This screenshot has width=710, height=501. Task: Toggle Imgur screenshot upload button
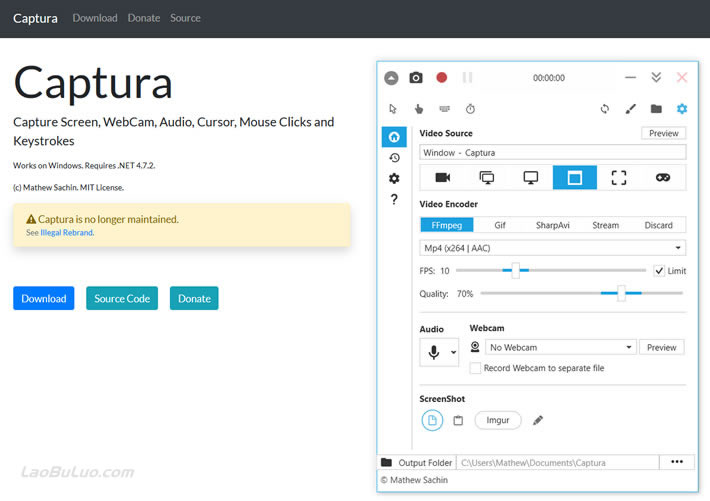(x=498, y=420)
